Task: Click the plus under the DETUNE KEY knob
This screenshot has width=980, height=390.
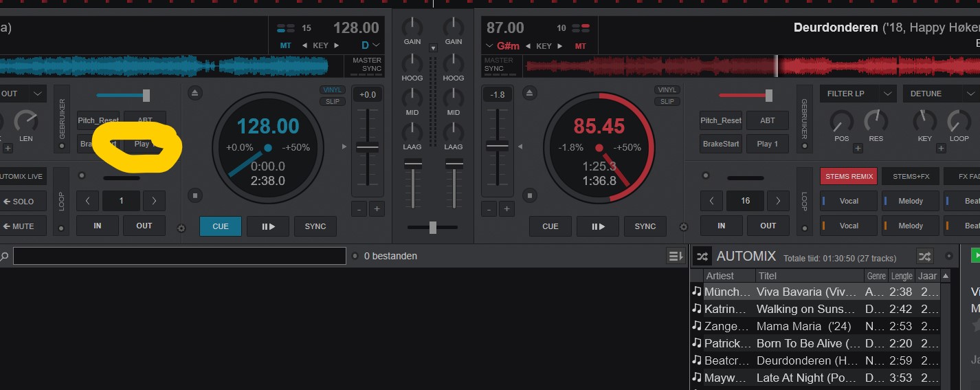Action: point(942,148)
